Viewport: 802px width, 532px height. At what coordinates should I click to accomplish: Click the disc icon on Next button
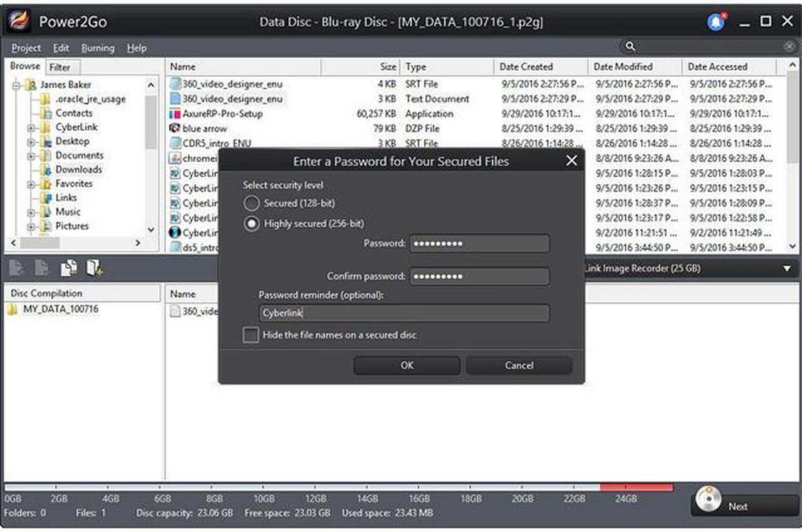tap(709, 499)
